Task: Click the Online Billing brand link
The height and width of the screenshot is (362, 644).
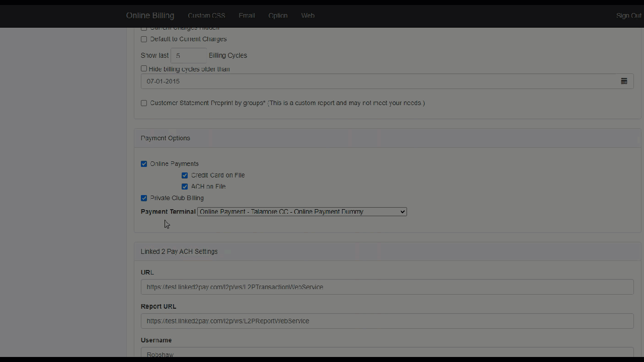Action: [150, 16]
